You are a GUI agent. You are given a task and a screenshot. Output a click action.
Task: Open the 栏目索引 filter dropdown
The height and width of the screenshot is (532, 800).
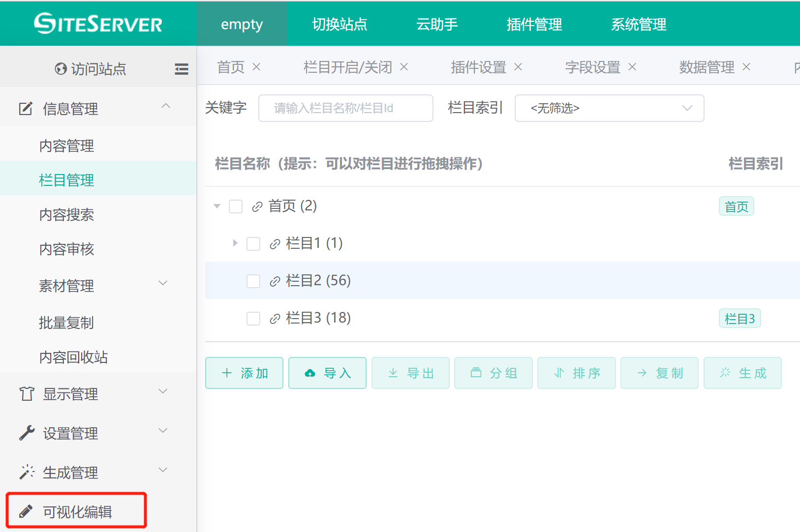click(609, 108)
